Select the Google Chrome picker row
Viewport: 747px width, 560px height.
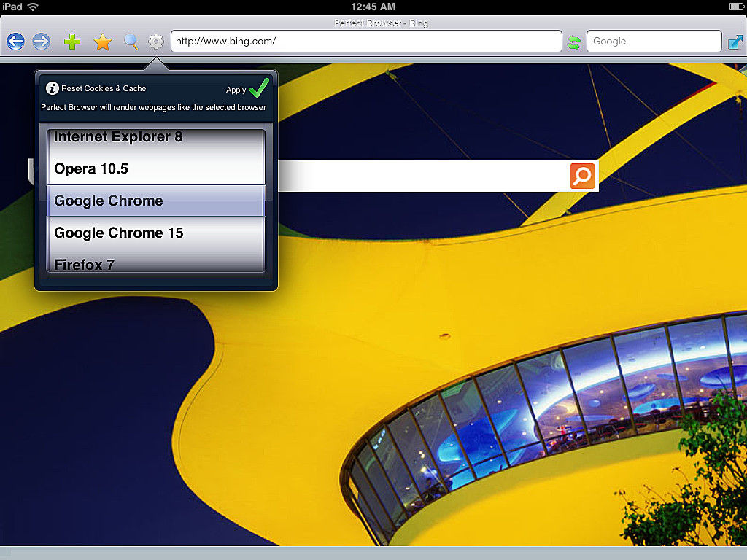[155, 201]
